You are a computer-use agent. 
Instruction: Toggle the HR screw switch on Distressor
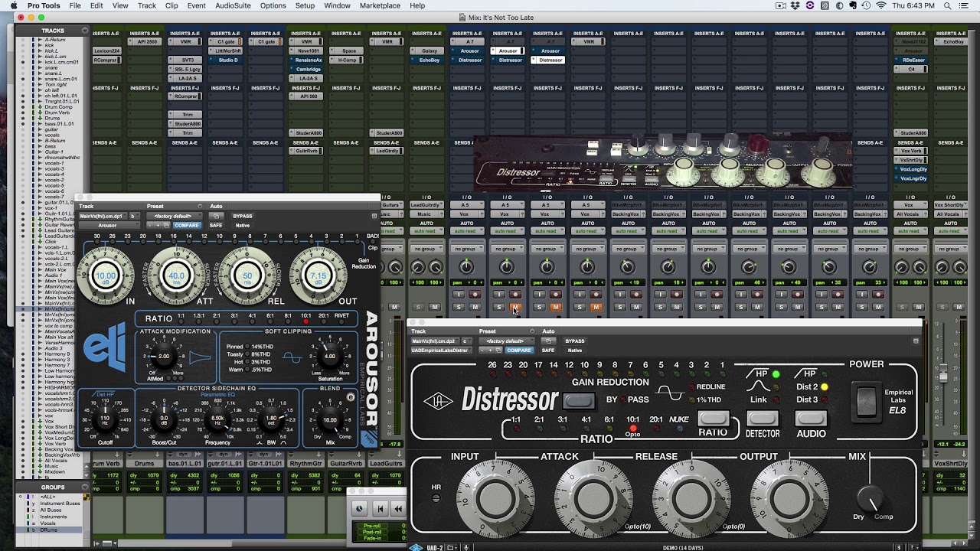[x=436, y=498]
